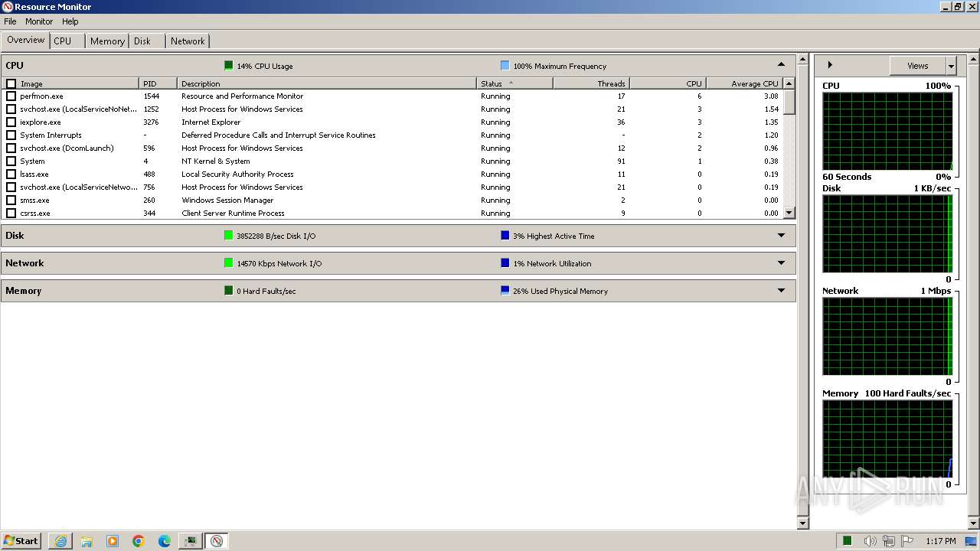980x551 pixels.
Task: Select the Windows Session Manager description
Action: coord(227,201)
